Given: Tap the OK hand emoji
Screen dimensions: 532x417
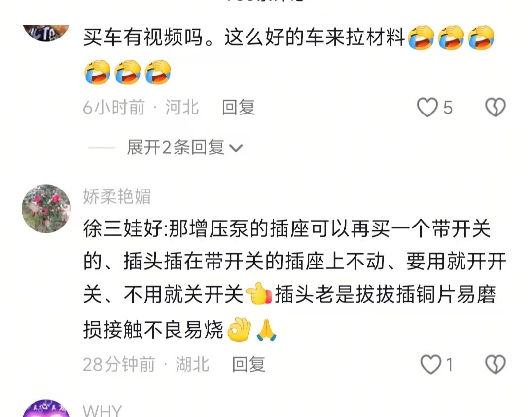Looking at the screenshot, I should click(239, 330).
